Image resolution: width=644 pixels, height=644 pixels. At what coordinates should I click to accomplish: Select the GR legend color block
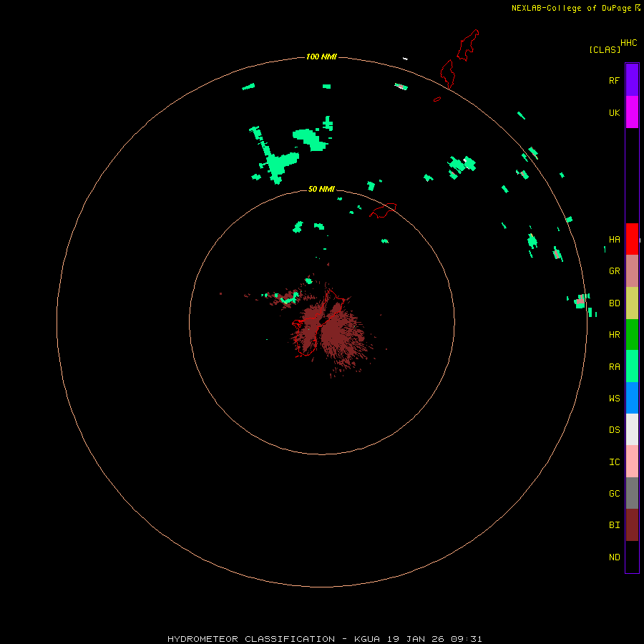632,271
